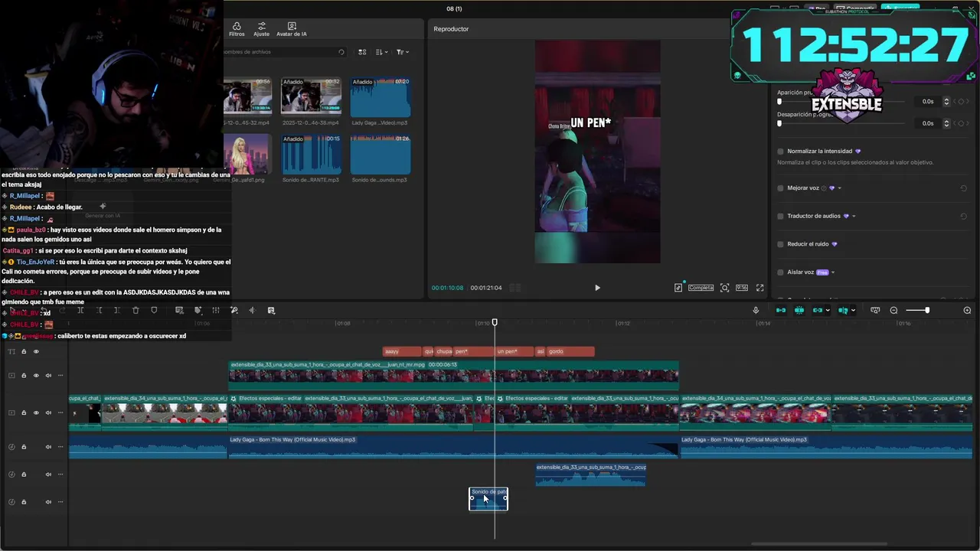Expand the Traductor de audios options arrow
980x551 pixels.
854,217
